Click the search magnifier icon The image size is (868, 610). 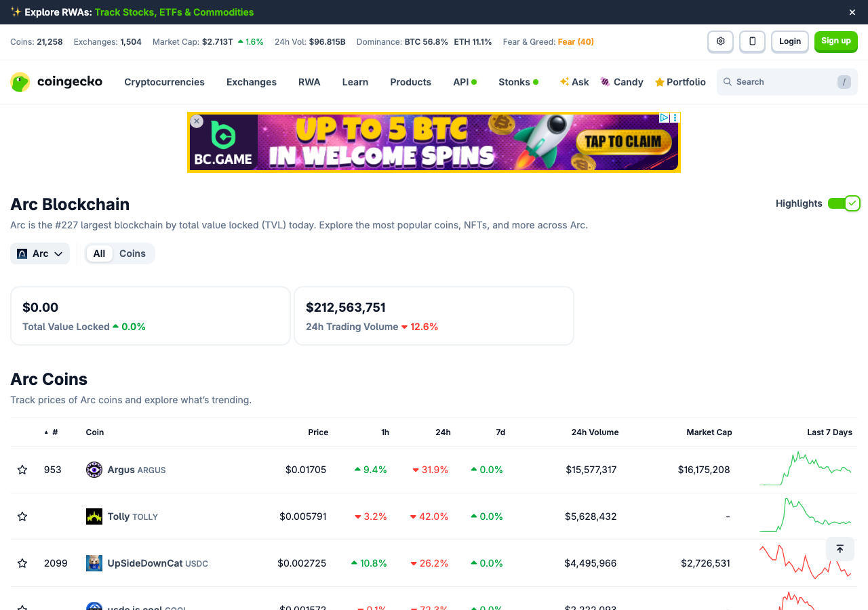point(728,82)
